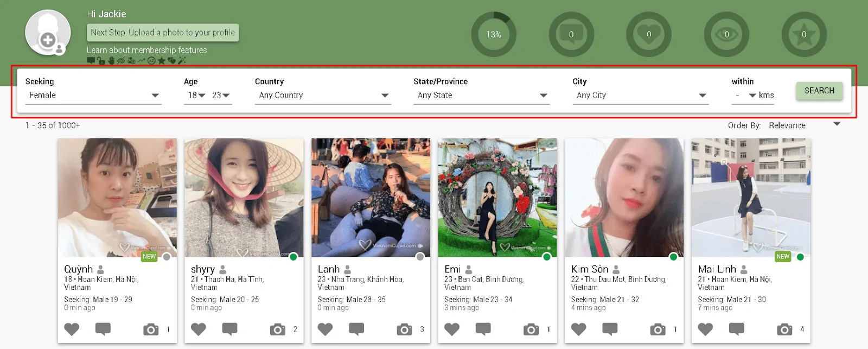868x349 pixels.
Task: Message shyry using the chat icon
Action: [230, 329]
